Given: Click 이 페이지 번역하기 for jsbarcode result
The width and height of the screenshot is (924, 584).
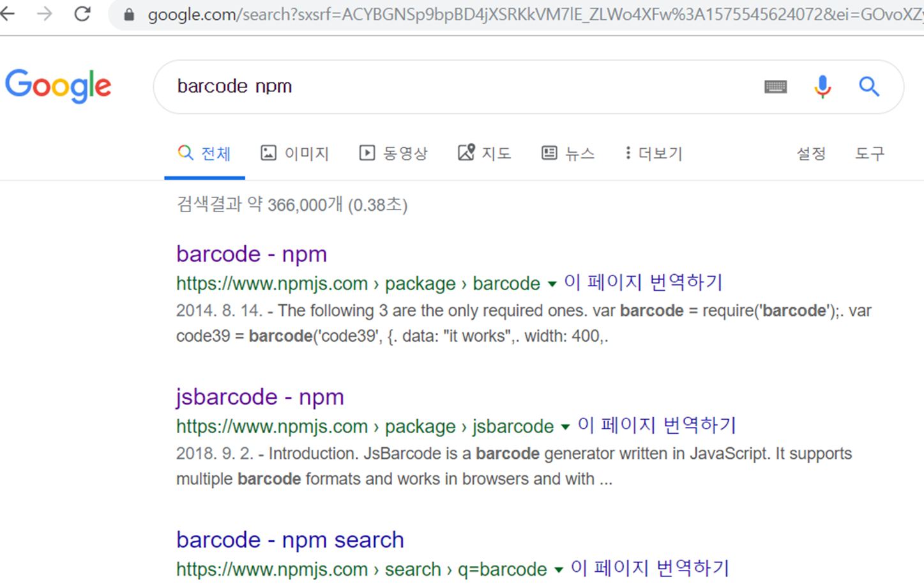Looking at the screenshot, I should tap(656, 426).
